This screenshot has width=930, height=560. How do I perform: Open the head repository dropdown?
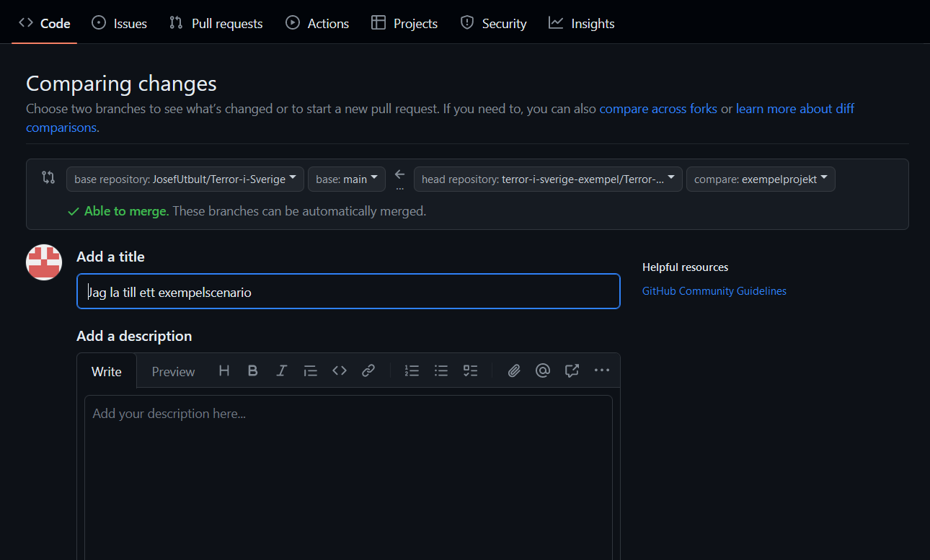pos(548,179)
